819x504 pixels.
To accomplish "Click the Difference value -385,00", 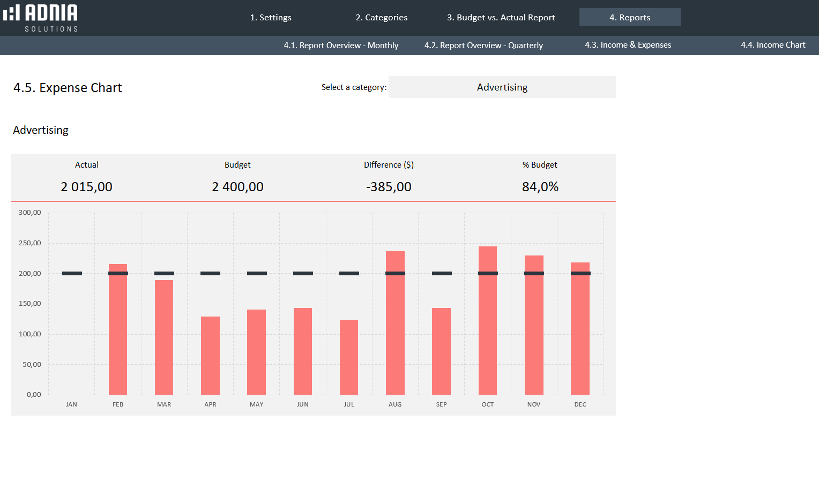I will [389, 187].
